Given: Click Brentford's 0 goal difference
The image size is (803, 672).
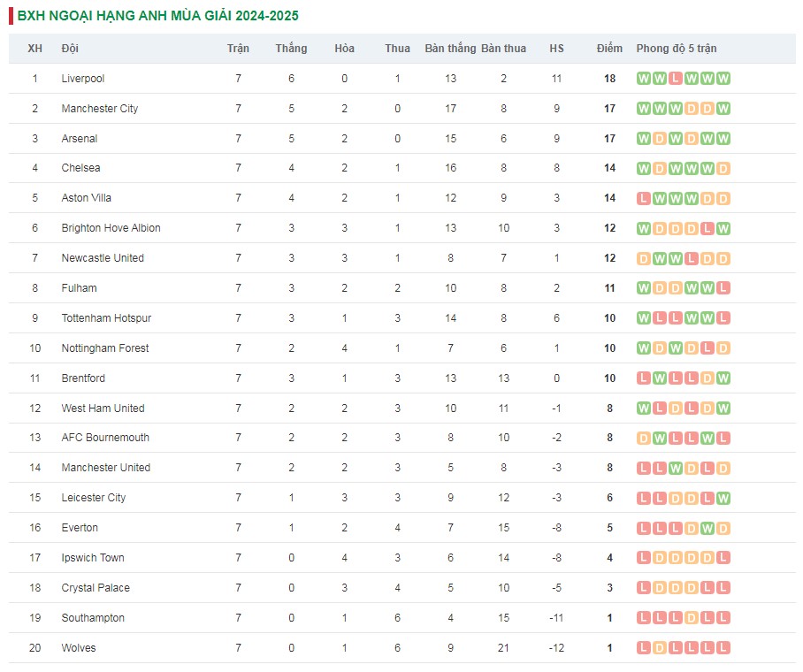Looking at the screenshot, I should 556,378.
